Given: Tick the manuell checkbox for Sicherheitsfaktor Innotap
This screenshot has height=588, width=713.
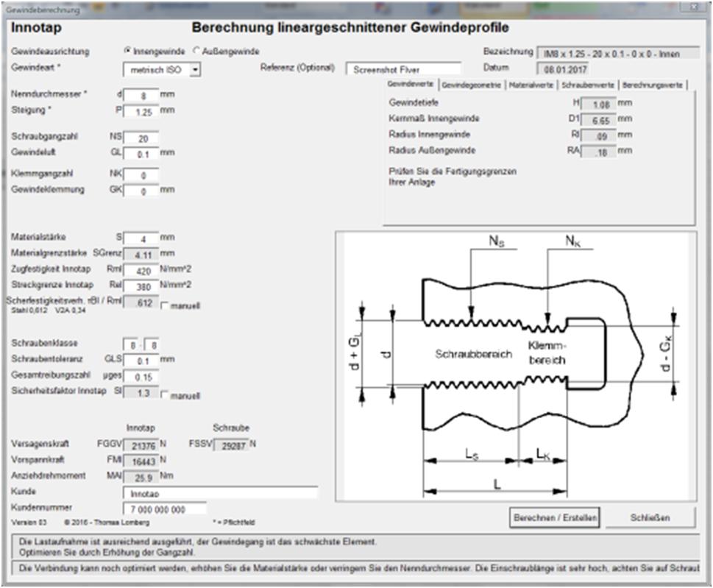Looking at the screenshot, I should (x=164, y=395).
